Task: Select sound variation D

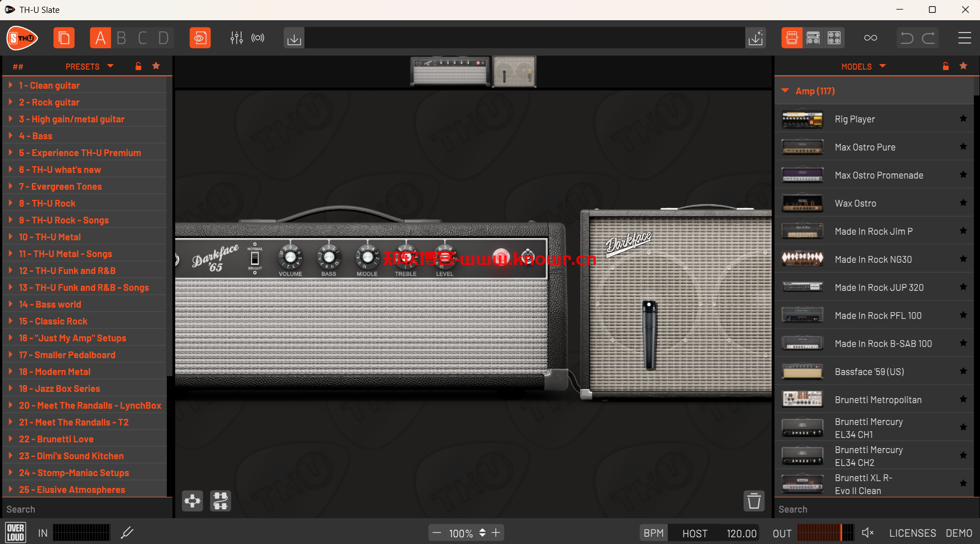Action: 163,38
